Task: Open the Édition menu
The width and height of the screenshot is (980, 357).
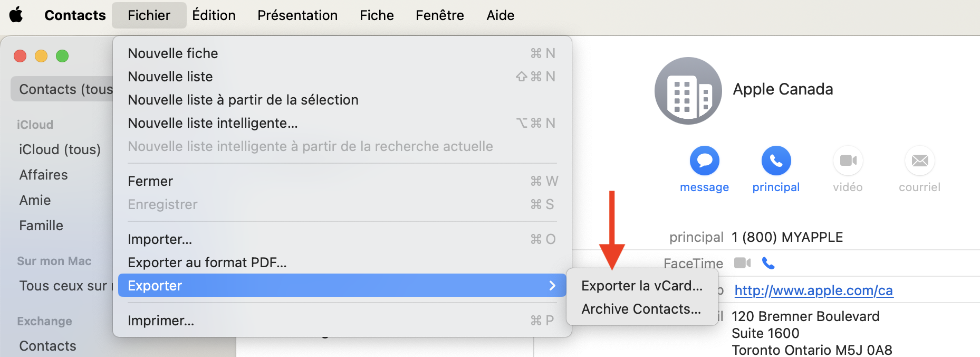Action: (x=214, y=15)
